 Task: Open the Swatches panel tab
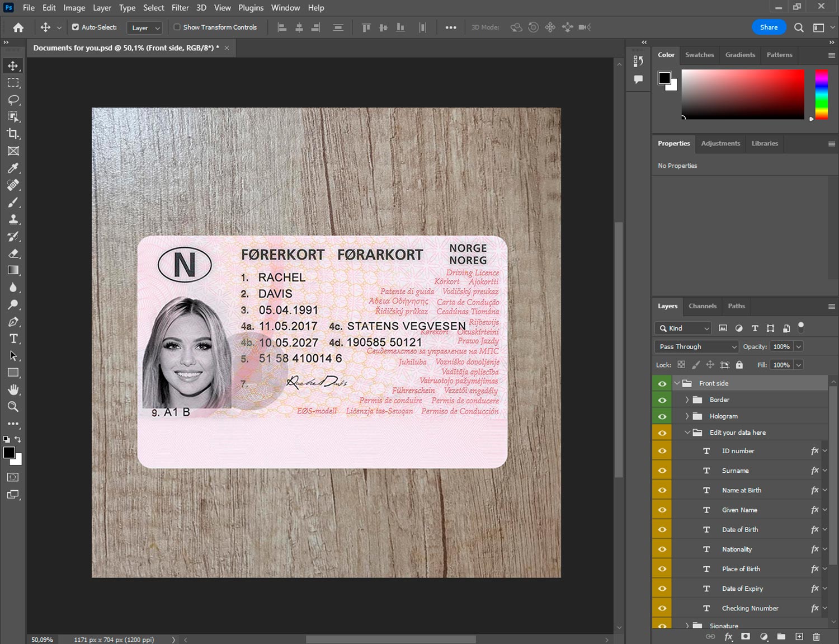pyautogui.click(x=699, y=55)
